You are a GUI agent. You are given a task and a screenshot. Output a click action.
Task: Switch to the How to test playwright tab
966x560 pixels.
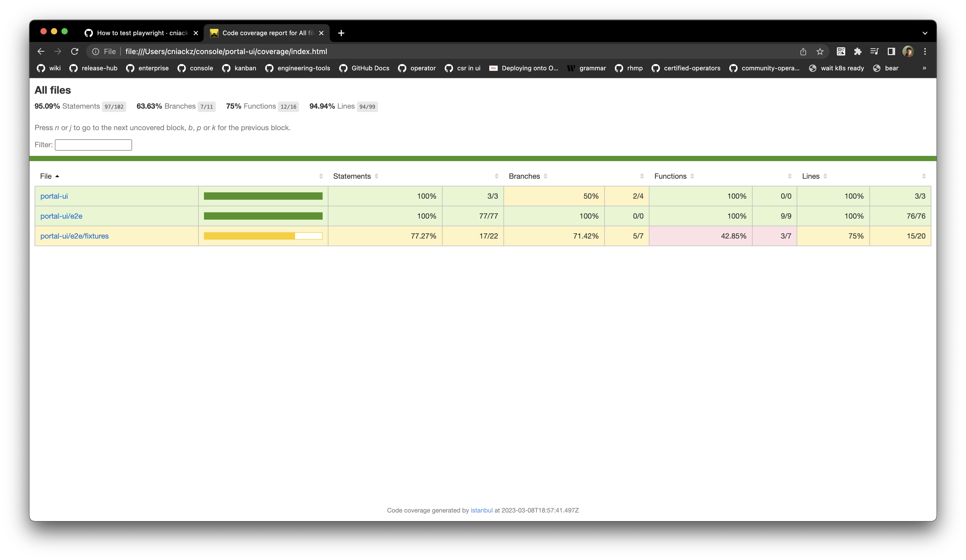coord(142,33)
